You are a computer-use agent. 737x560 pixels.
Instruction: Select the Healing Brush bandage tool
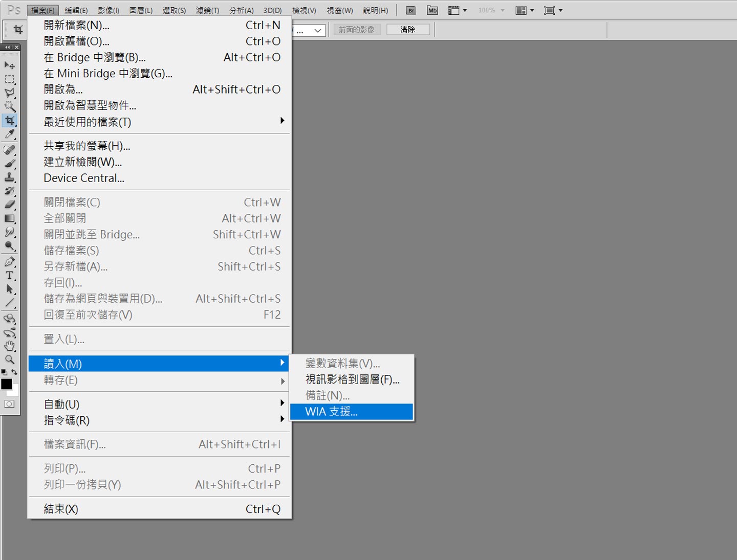[x=10, y=150]
